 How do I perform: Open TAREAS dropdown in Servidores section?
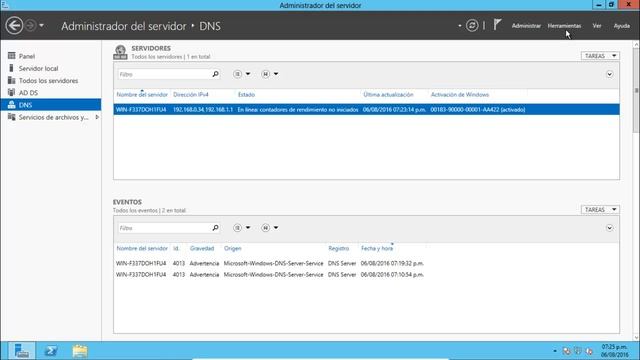pyautogui.click(x=600, y=56)
